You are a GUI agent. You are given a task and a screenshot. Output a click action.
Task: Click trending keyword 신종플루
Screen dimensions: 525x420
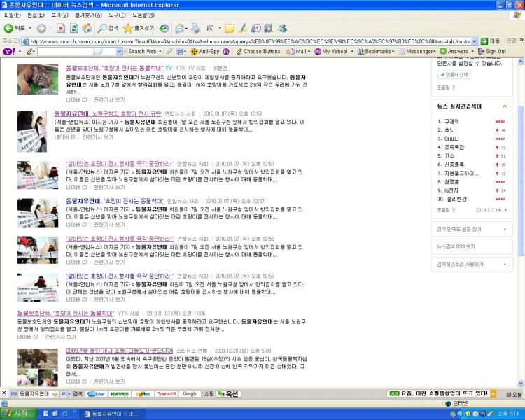[x=454, y=164]
